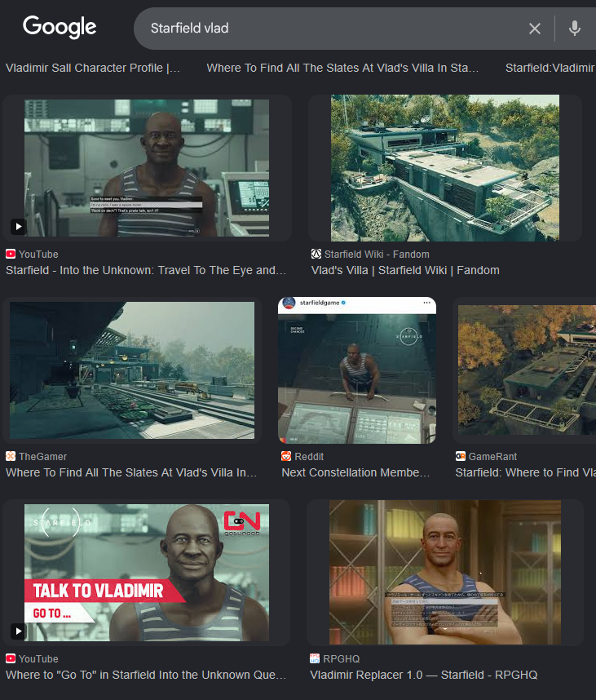Open the Vladimir Replacer mod image
Viewport: 596px width, 700px height.
coord(445,573)
